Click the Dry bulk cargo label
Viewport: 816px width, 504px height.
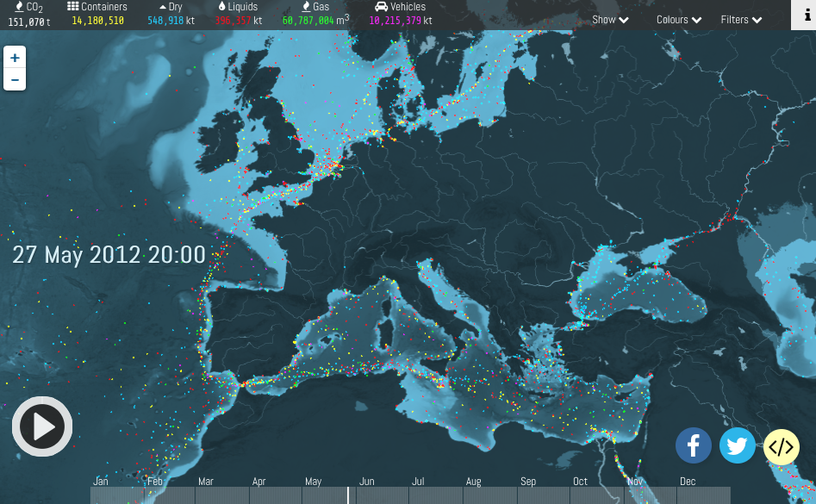pyautogui.click(x=171, y=7)
